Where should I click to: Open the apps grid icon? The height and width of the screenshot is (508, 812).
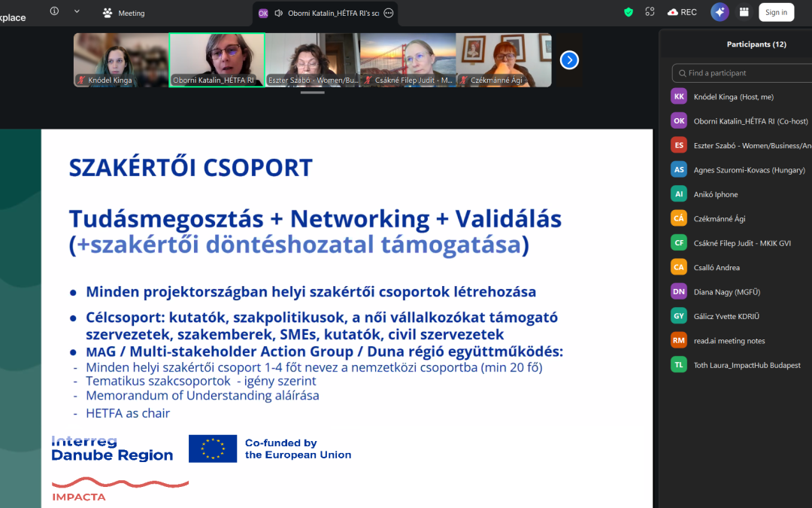tap(744, 12)
